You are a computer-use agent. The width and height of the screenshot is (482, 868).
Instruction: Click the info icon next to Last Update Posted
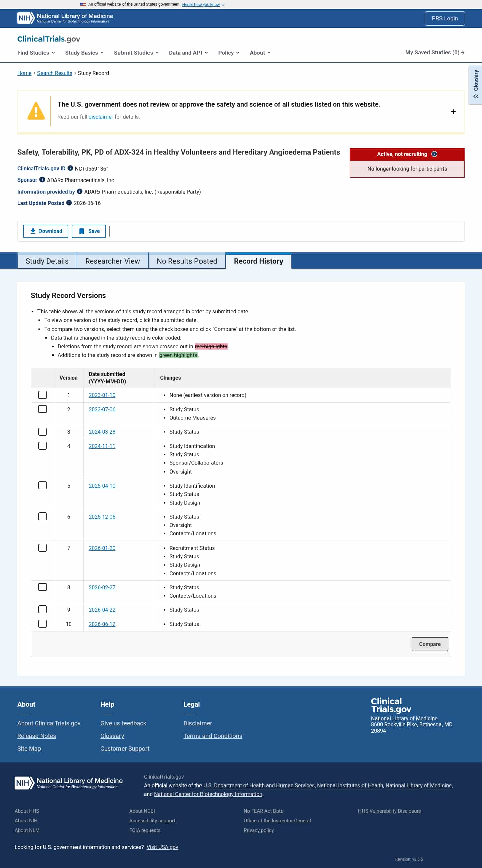[69, 203]
